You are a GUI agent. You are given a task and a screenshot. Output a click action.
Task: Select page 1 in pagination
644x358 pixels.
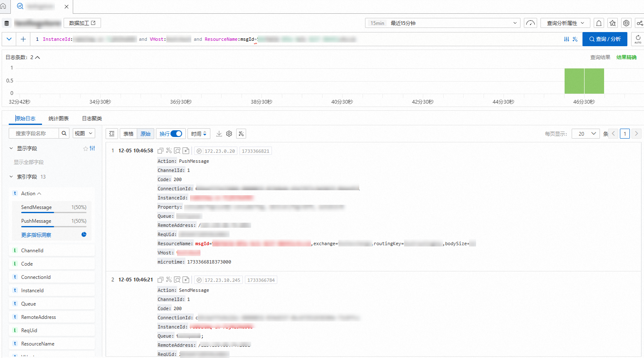point(625,134)
